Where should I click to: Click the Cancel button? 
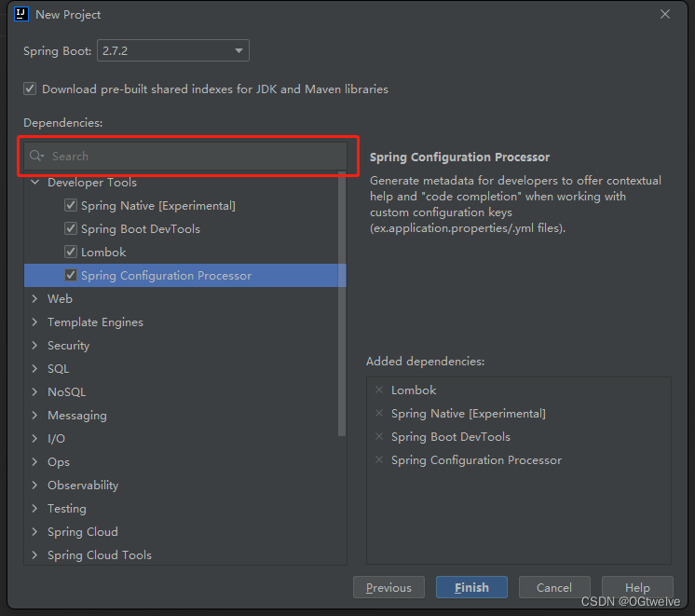pyautogui.click(x=554, y=587)
